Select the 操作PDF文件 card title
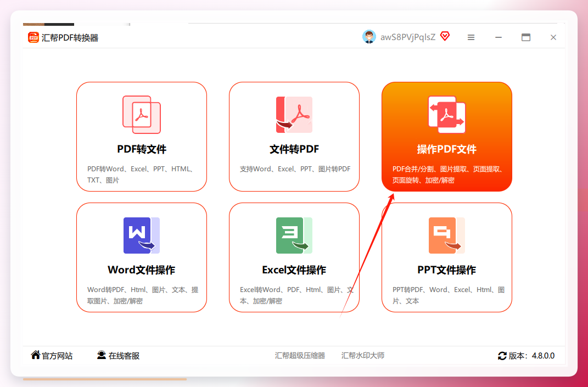This screenshot has width=588, height=387. pyautogui.click(x=446, y=149)
